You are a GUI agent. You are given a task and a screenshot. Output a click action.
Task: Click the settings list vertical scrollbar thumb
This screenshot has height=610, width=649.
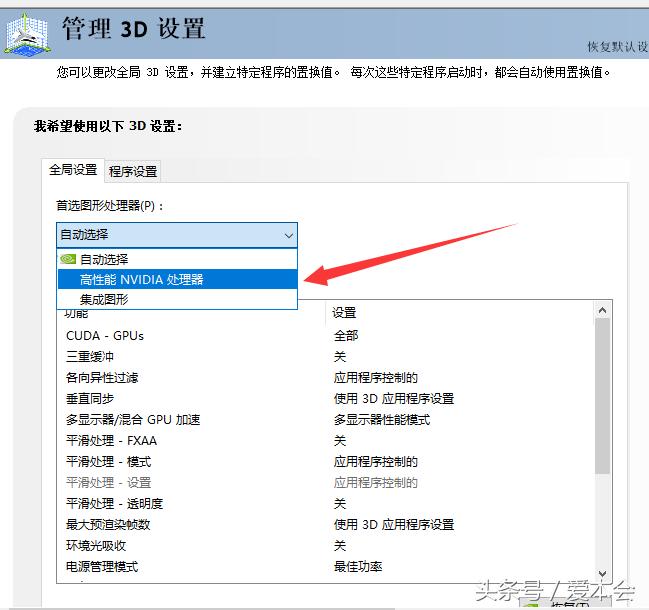tap(603, 396)
